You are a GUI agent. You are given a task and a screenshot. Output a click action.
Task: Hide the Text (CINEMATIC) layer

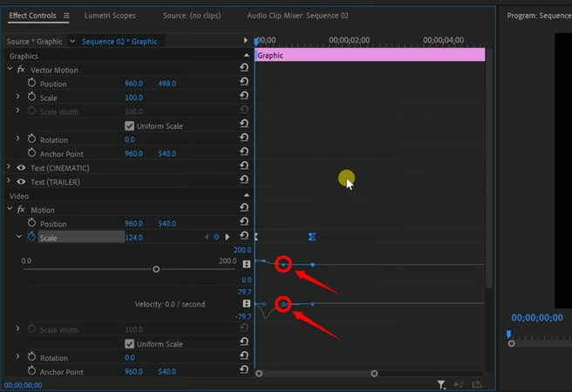coord(22,168)
